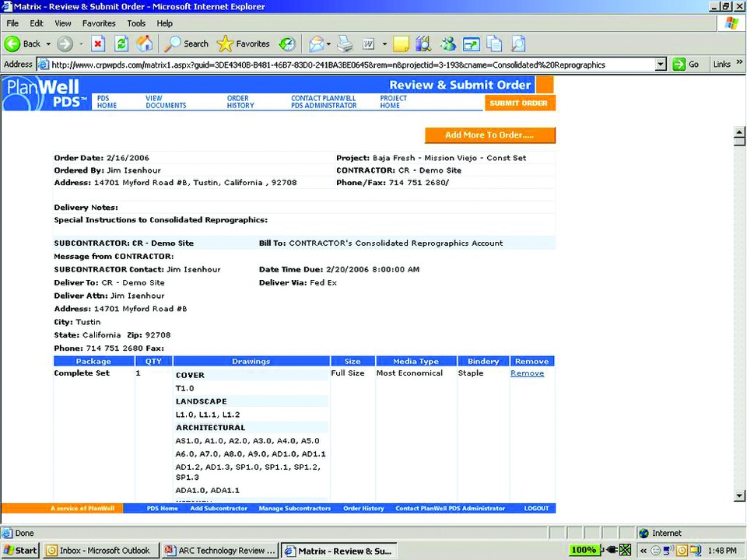
Task: Click the Back arrow in the toolbar
Action: (x=13, y=44)
